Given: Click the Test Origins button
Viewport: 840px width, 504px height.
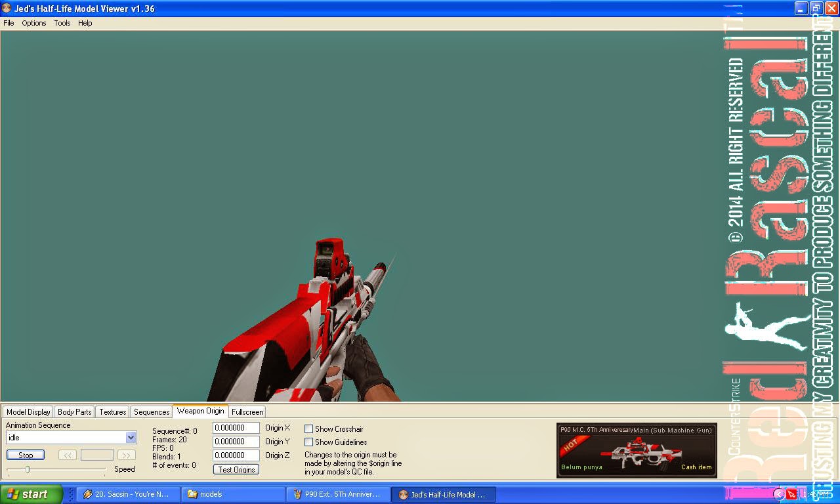Looking at the screenshot, I should click(236, 469).
